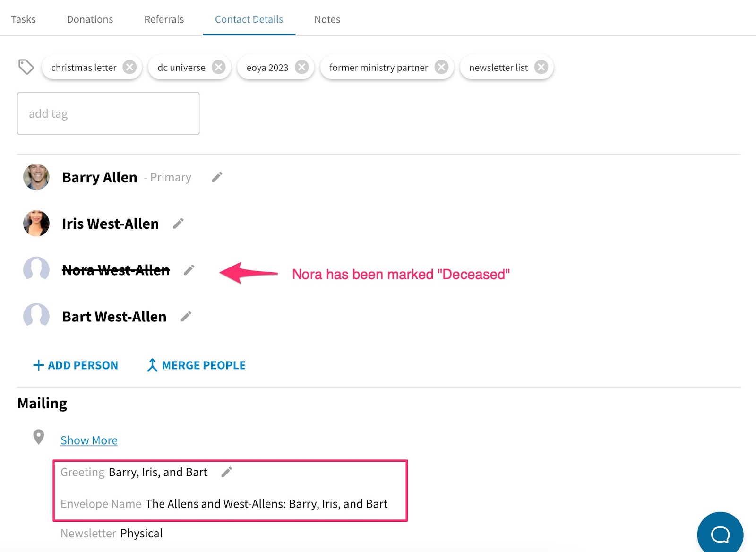Screen dimensions: 756x552
Task: Click the Newsletter value Physical
Action: tap(141, 533)
